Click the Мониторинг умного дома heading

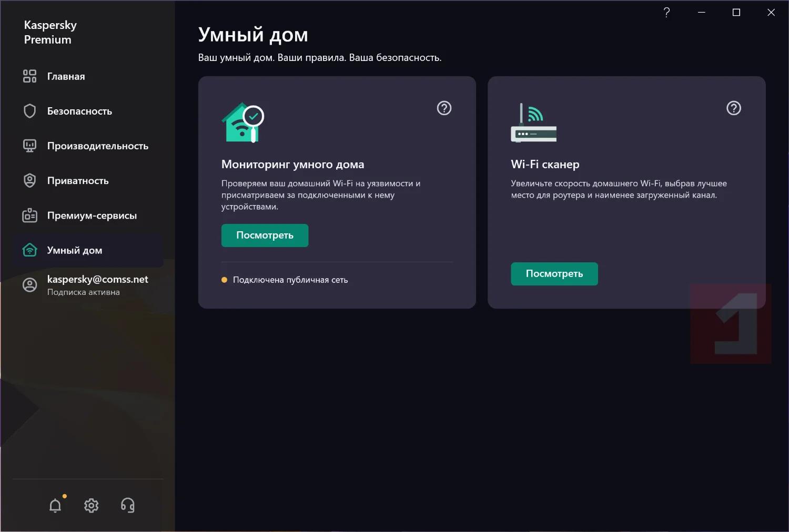point(292,165)
